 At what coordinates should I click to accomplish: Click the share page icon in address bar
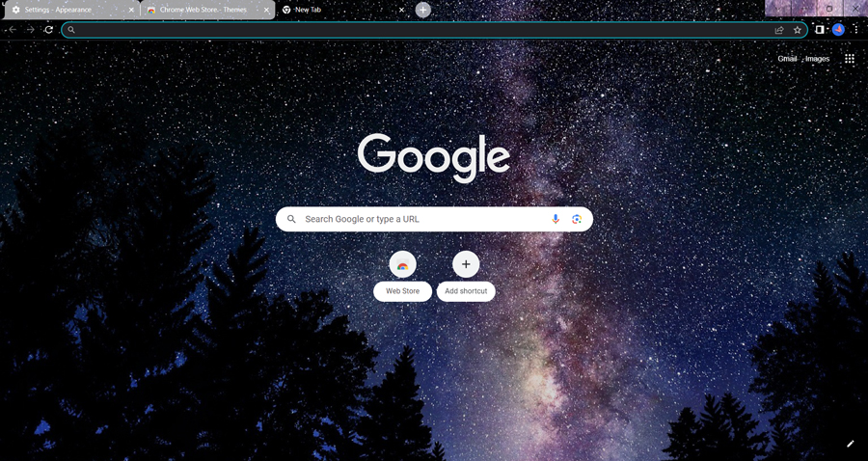[x=779, y=30]
